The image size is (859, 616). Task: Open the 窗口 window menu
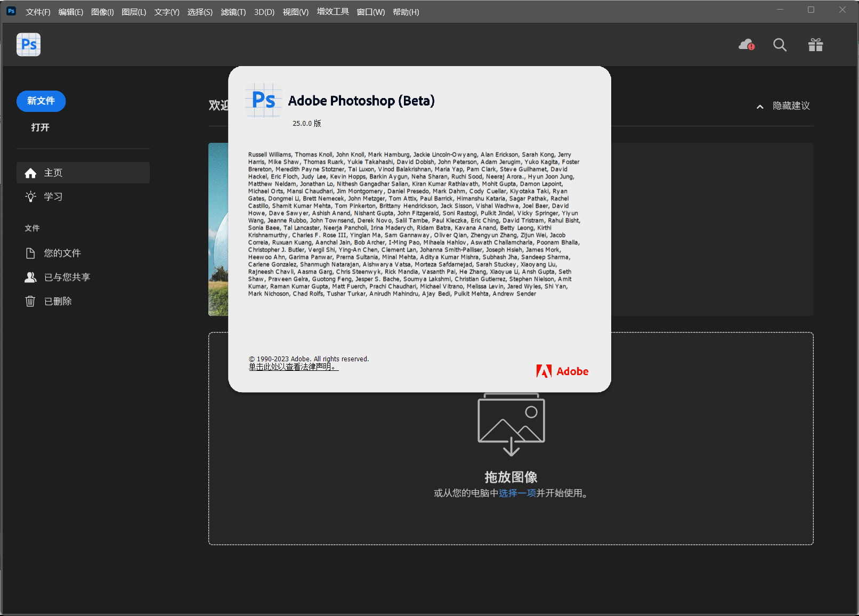pos(370,12)
